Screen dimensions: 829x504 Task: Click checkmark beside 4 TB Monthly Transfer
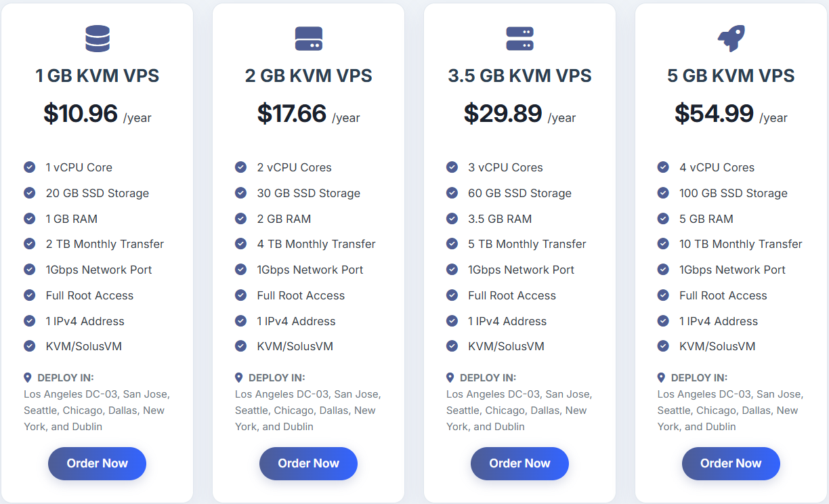click(241, 244)
